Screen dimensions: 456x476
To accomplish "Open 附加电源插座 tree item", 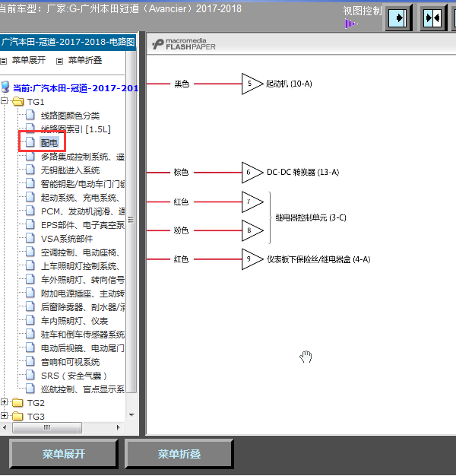I will (x=83, y=294).
